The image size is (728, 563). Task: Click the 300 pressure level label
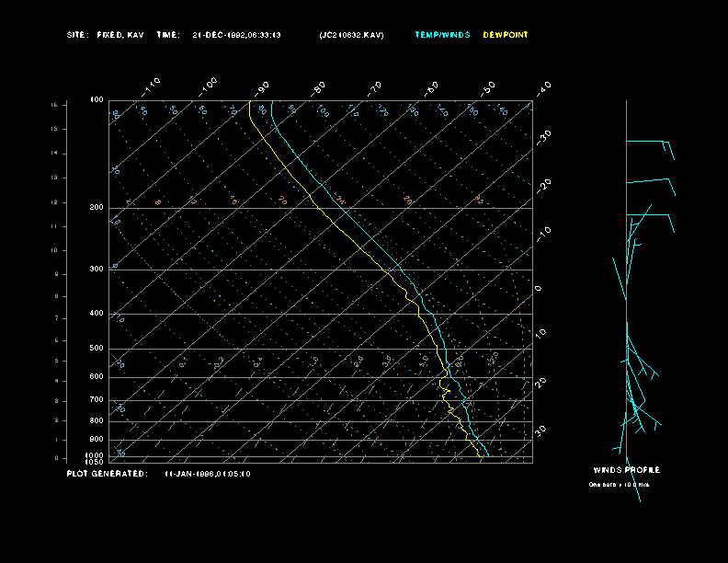(97, 270)
